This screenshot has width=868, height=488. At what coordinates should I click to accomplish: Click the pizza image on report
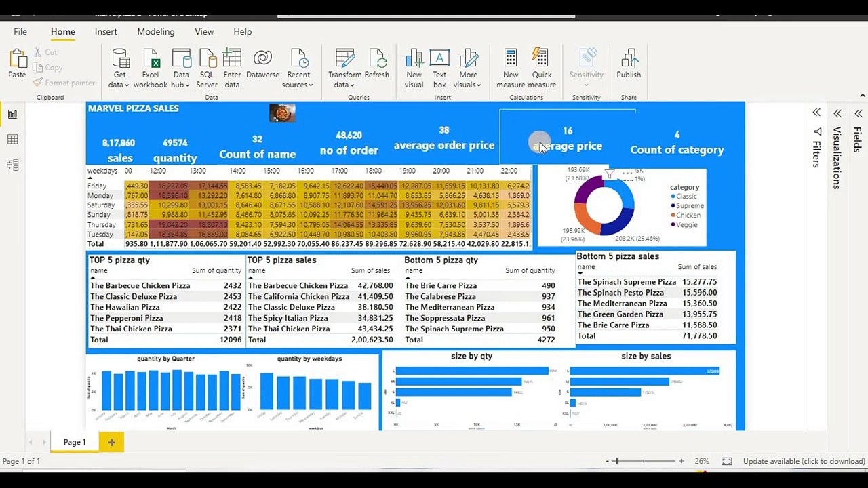click(x=282, y=113)
